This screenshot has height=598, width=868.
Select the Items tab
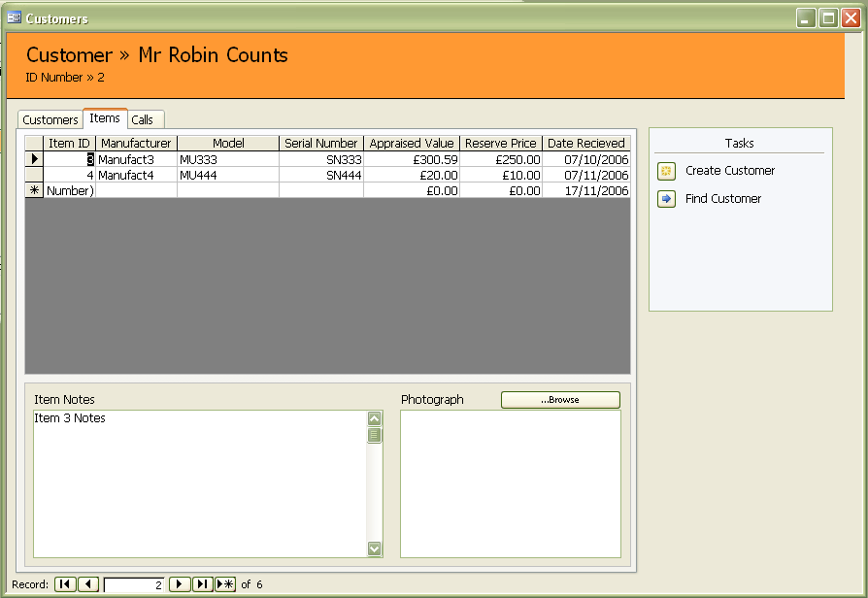pyautogui.click(x=105, y=118)
